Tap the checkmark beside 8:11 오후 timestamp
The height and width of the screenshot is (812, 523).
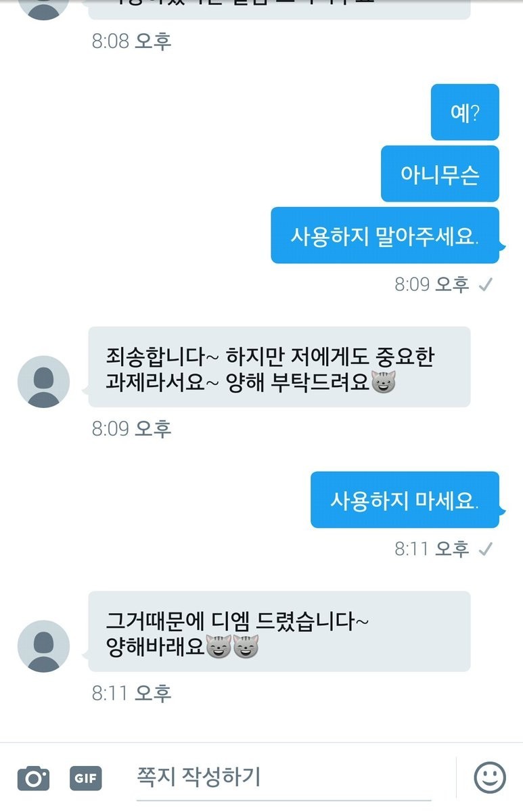(484, 549)
